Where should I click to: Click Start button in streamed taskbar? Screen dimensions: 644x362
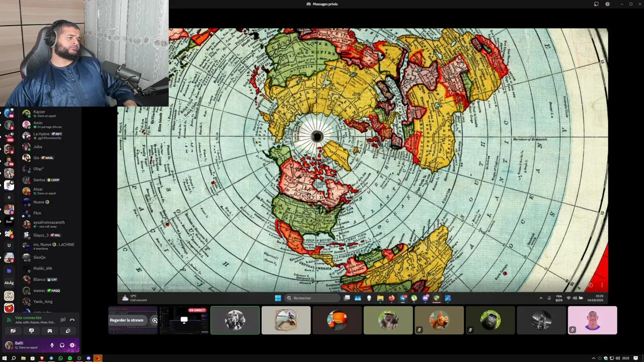(278, 298)
